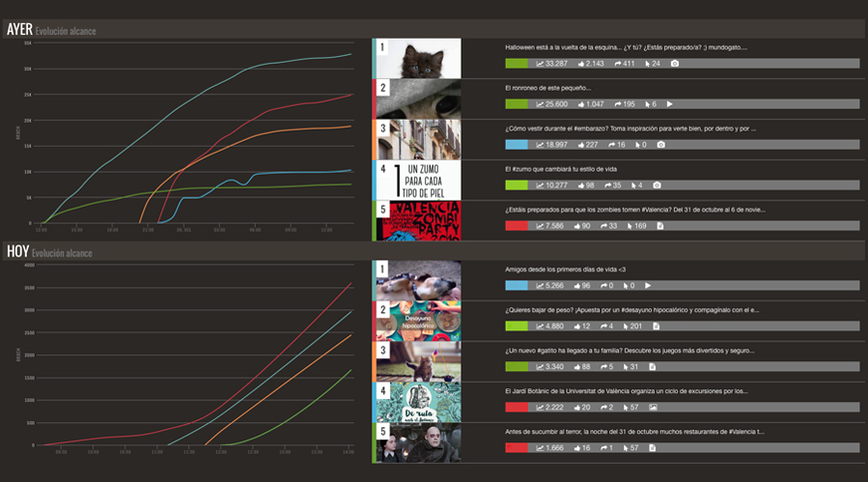The height and width of the screenshot is (482, 868).
Task: Open the black kitten thumbnail
Action: tap(419, 58)
